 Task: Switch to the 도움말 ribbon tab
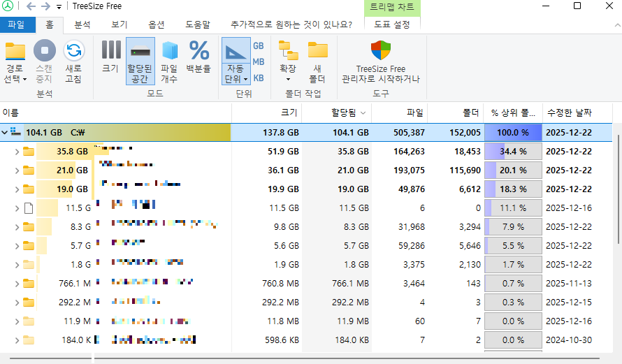pyautogui.click(x=198, y=24)
